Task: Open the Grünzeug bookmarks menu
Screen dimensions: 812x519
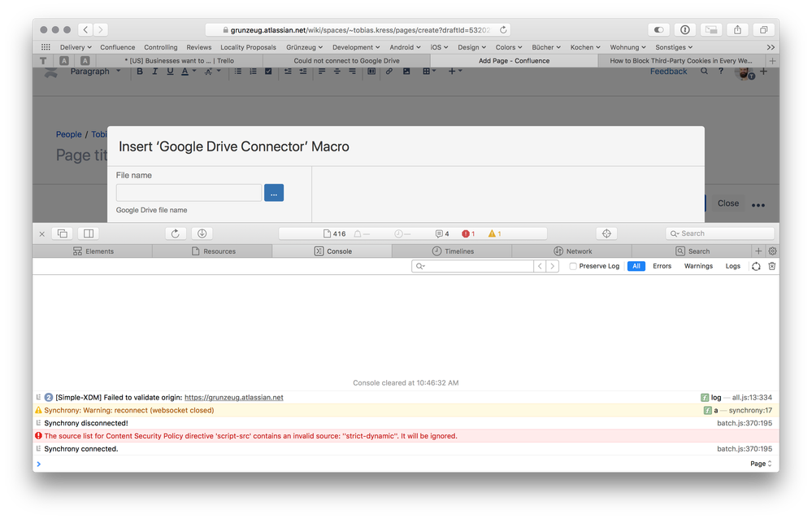Action: click(304, 47)
